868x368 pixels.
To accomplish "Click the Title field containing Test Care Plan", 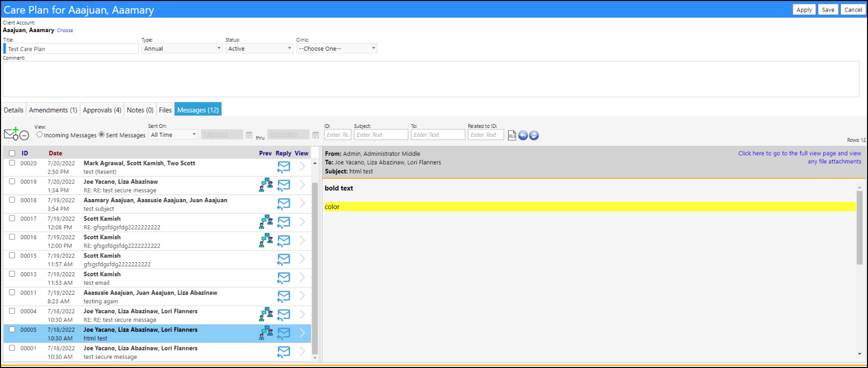I will [71, 49].
